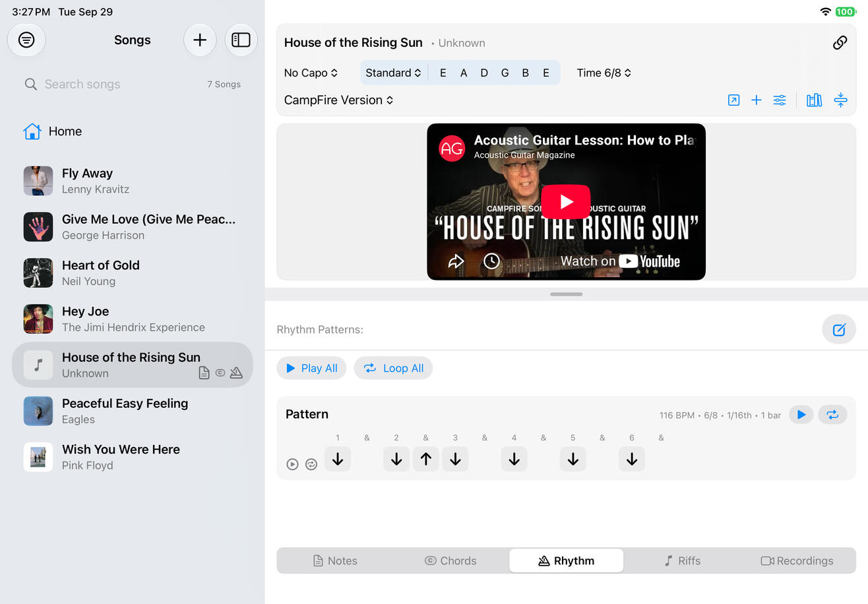Screen dimensions: 868x604
Task: Open the Time 6/8 dropdown
Action: [x=604, y=73]
